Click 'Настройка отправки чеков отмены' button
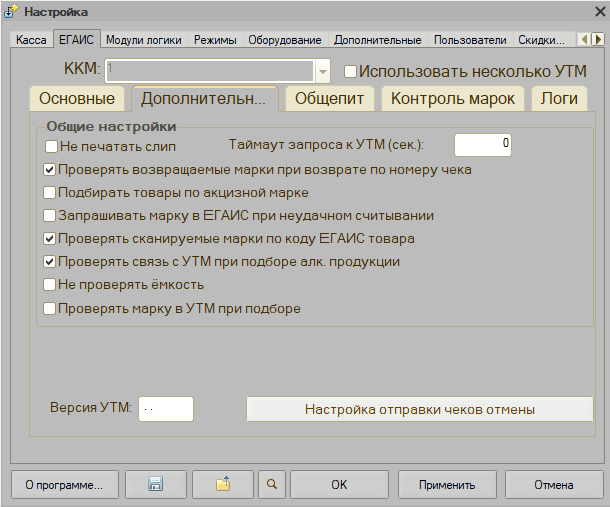This screenshot has height=507, width=610. (419, 409)
